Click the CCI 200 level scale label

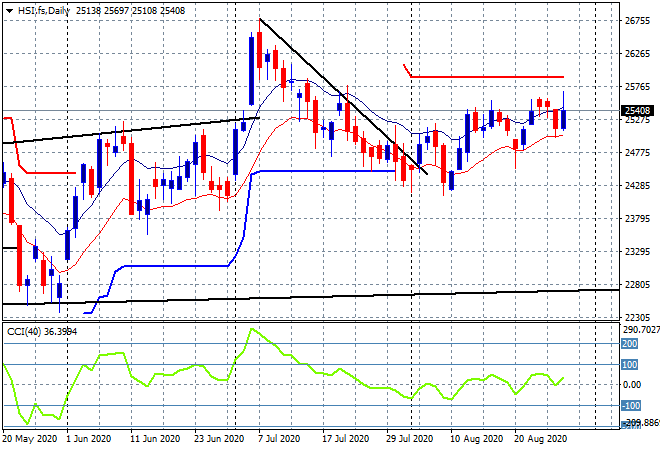631,343
